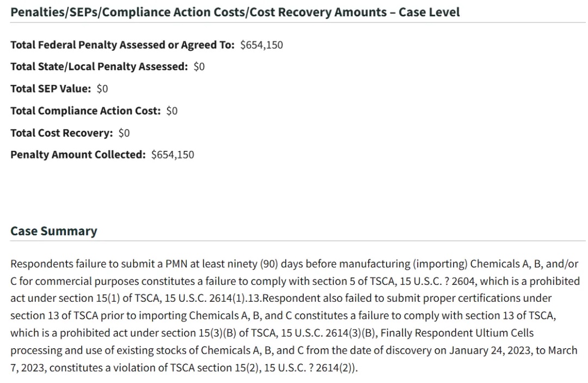588x383 pixels.
Task: Click the $0 cost recovery value
Action: coord(124,133)
